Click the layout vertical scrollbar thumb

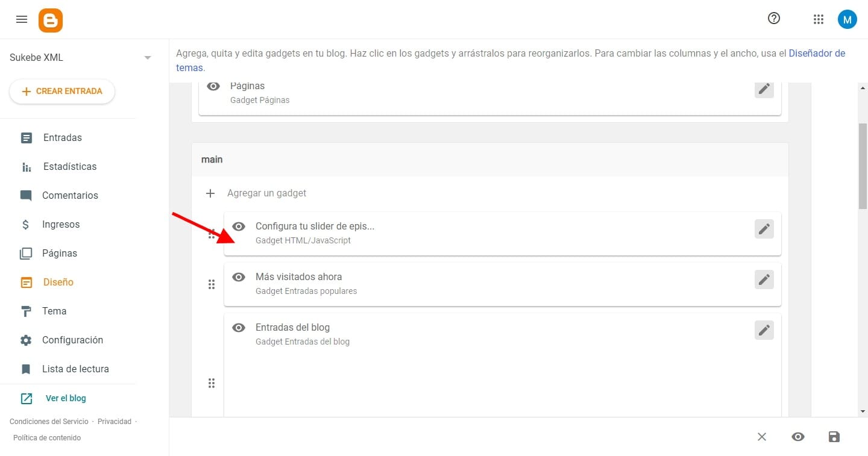click(x=863, y=166)
